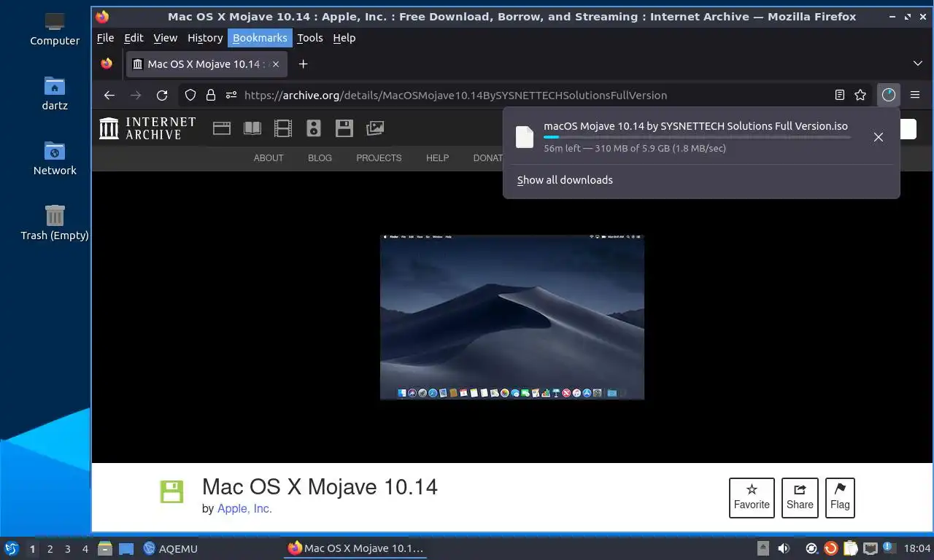Open the Audio speaker icon
Screen dimensions: 934x560
[314, 128]
